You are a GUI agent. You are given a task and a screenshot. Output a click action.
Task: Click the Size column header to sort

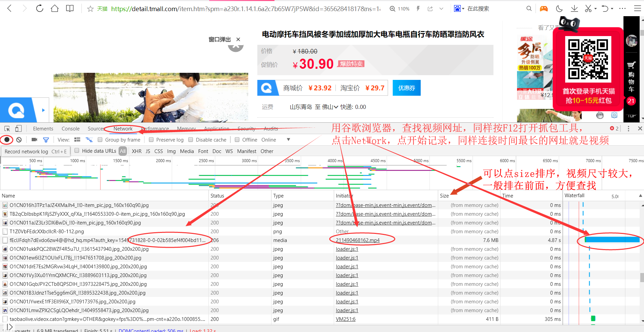(x=444, y=195)
